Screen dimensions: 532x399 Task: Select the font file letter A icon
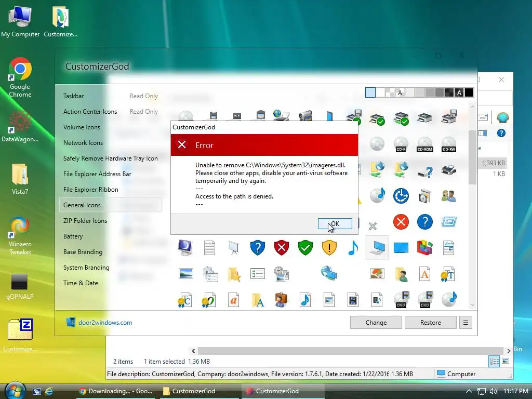point(425,274)
